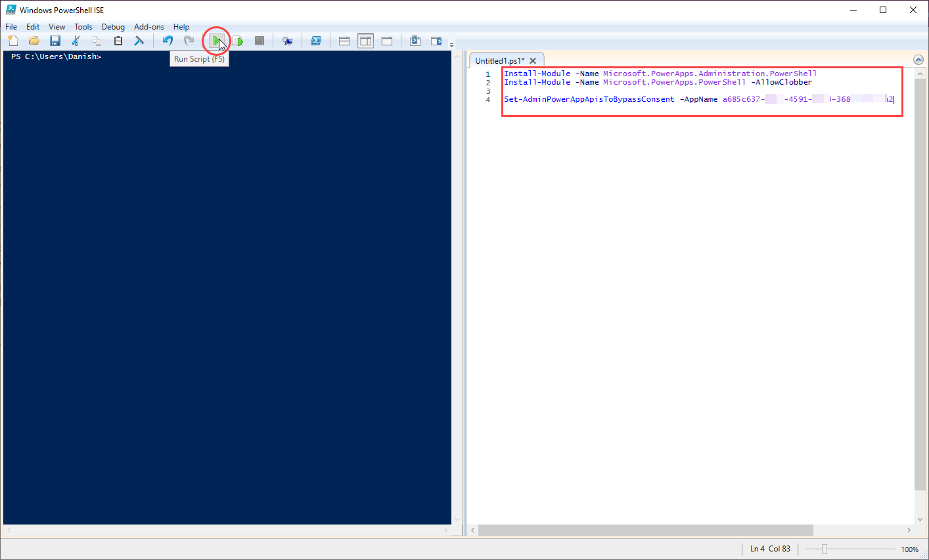Expand the toolbar overflow options arrow
The image size is (929, 560).
[451, 44]
